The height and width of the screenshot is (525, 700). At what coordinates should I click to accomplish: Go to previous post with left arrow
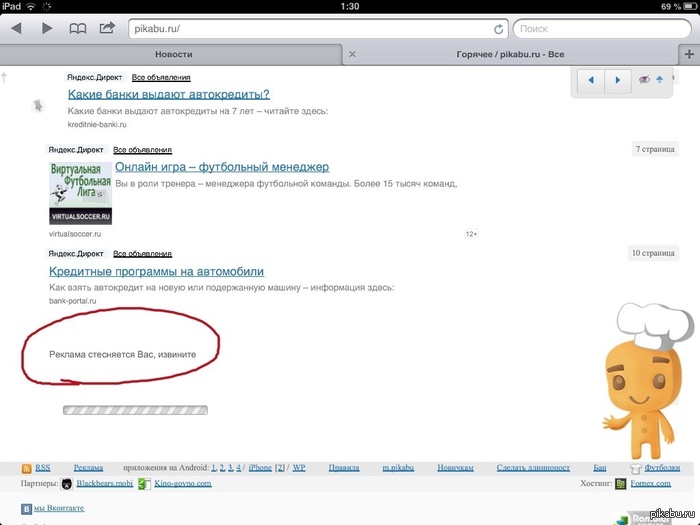point(591,80)
